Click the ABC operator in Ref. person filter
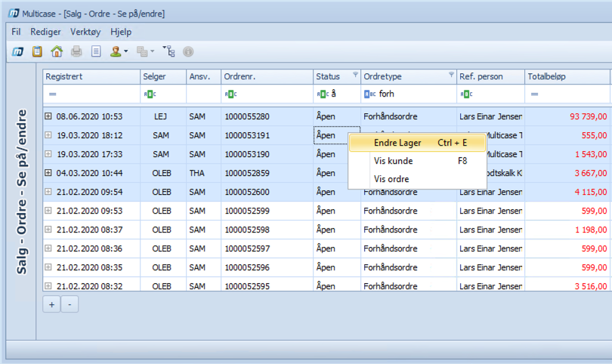The image size is (612, 364). point(466,94)
